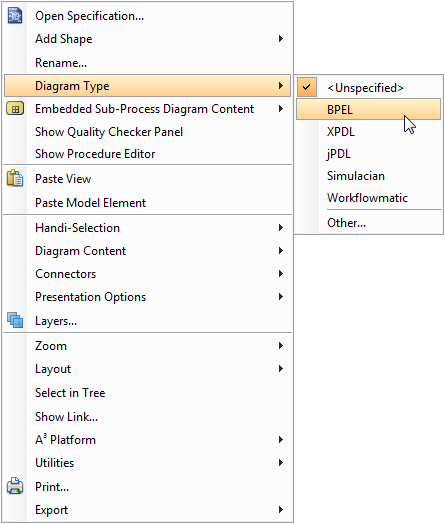This screenshot has width=445, height=524.
Task: Expand the Utilities submenu arrow
Action: (281, 463)
